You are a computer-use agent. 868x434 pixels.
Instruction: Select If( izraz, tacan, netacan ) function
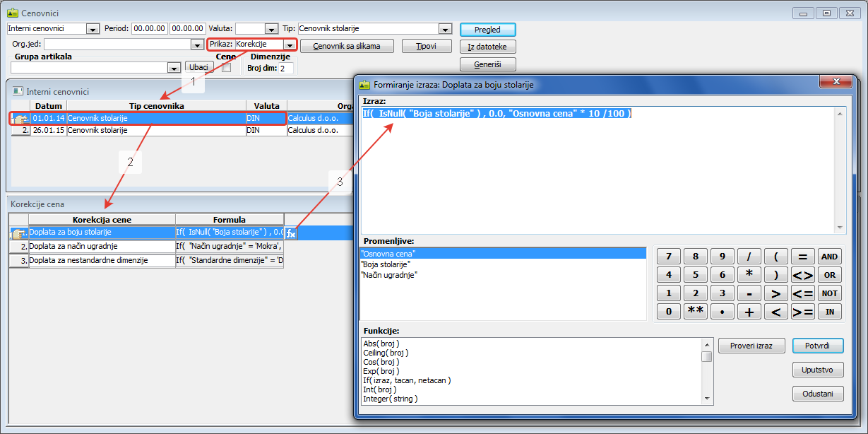pyautogui.click(x=407, y=380)
